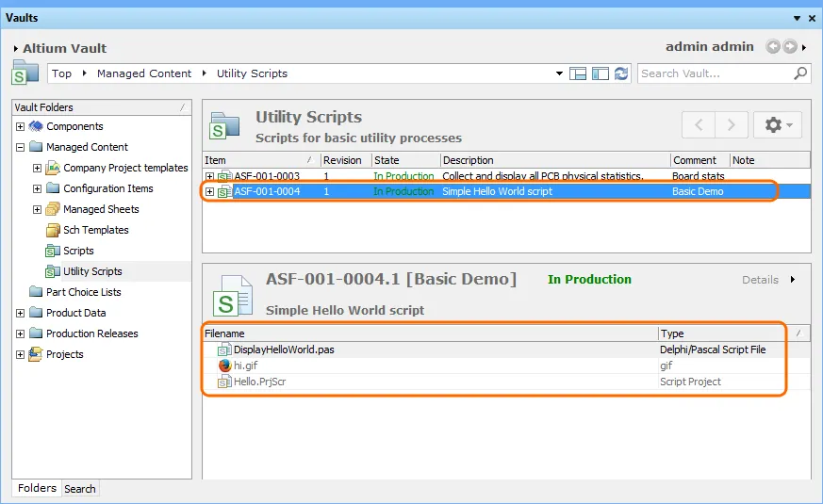Click the Hello.PrjScr file icon
This screenshot has height=504, width=823.
[224, 382]
